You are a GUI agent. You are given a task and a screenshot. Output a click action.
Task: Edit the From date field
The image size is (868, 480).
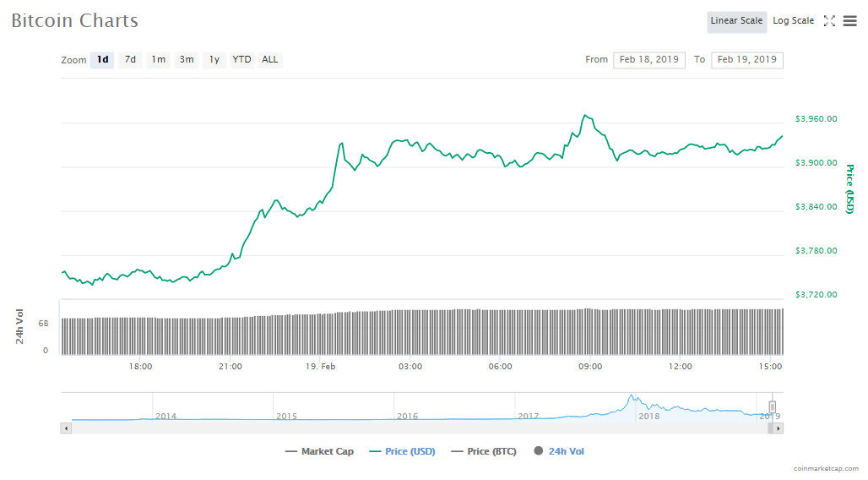648,60
